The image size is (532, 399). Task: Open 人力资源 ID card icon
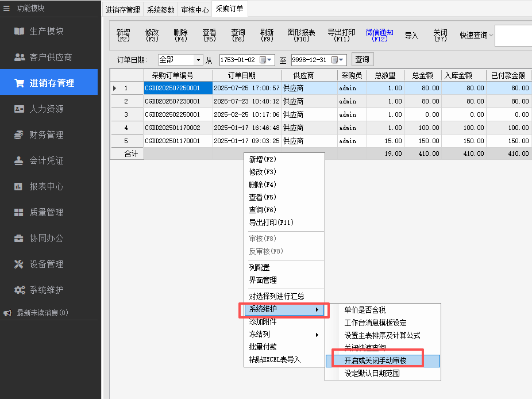point(19,109)
